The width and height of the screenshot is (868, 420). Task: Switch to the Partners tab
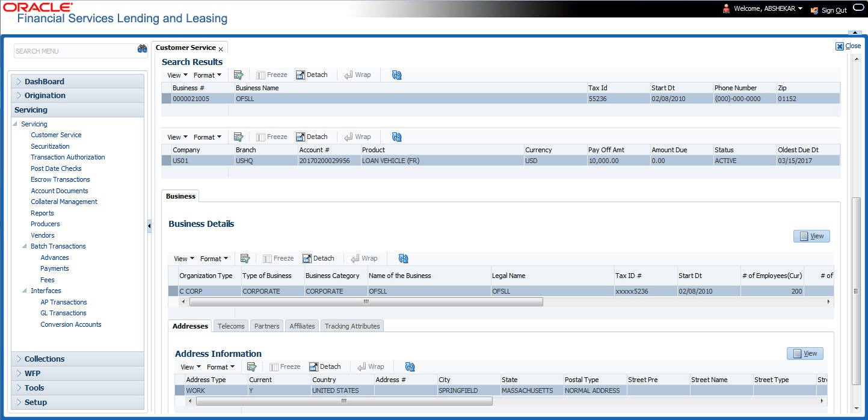click(x=266, y=326)
